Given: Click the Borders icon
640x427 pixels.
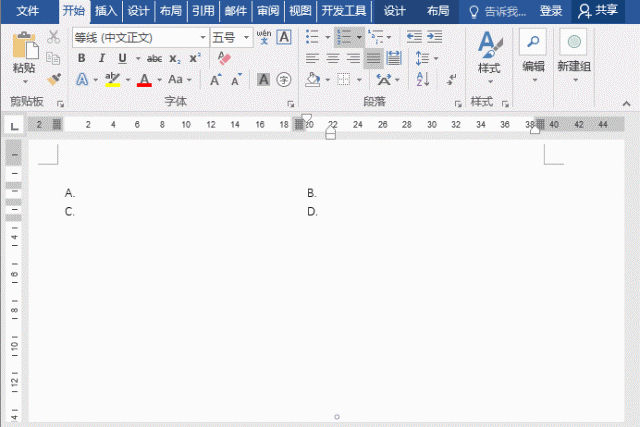Looking at the screenshot, I should click(x=344, y=80).
